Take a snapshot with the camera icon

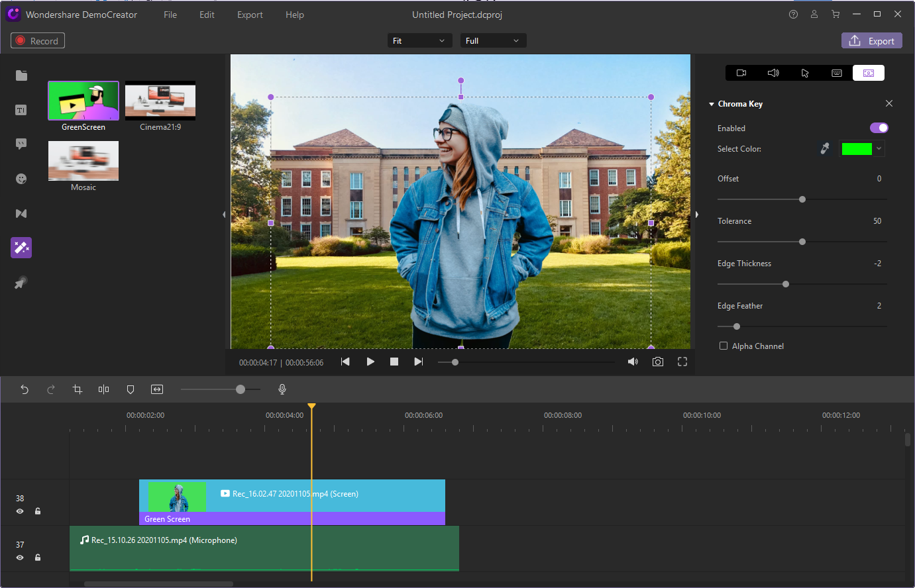(x=657, y=362)
